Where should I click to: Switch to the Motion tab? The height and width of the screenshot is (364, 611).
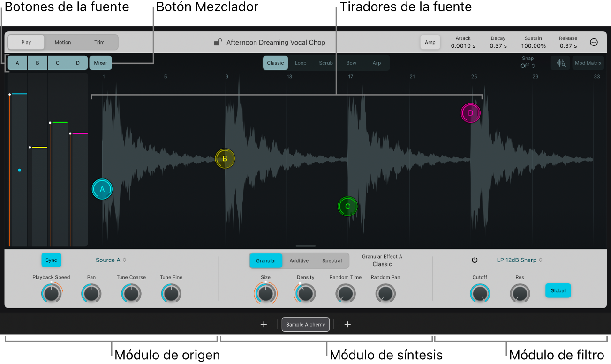[x=63, y=42]
